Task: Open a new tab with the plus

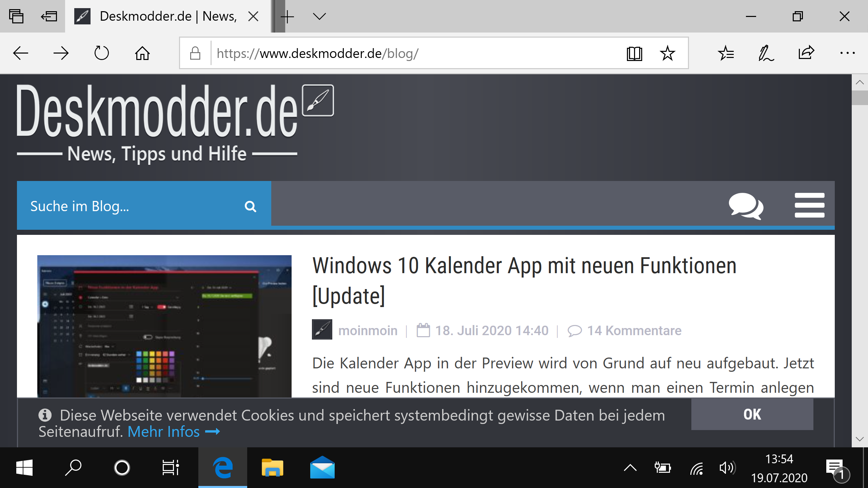Action: coord(288,16)
